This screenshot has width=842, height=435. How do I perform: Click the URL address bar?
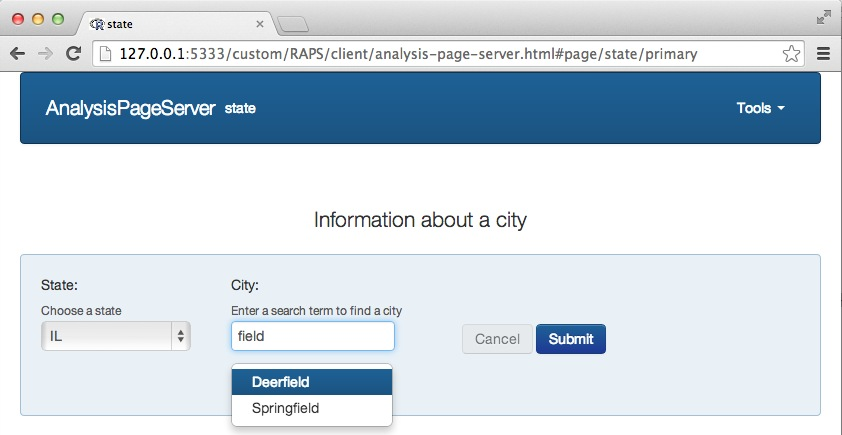440,54
